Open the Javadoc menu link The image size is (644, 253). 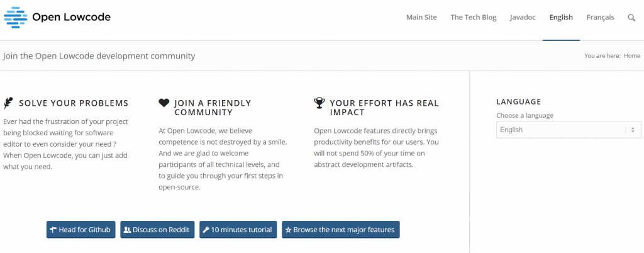(x=523, y=17)
